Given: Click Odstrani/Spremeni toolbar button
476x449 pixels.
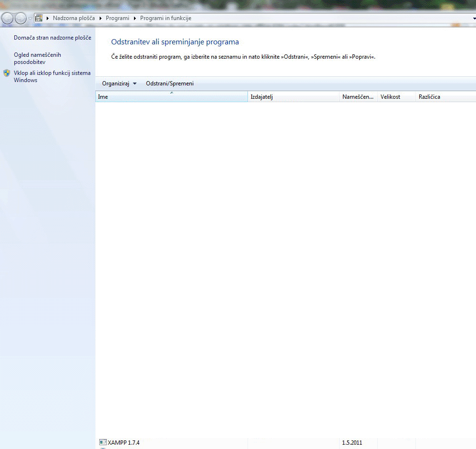Looking at the screenshot, I should pos(170,84).
